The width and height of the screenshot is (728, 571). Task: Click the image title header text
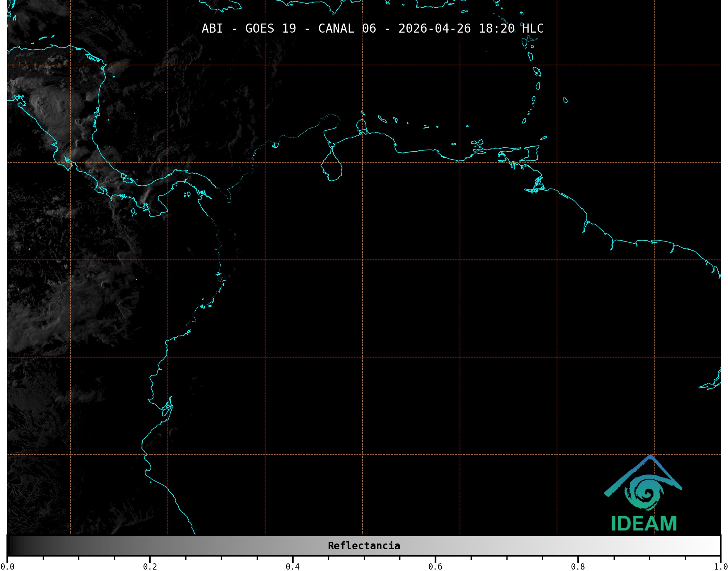tap(373, 29)
